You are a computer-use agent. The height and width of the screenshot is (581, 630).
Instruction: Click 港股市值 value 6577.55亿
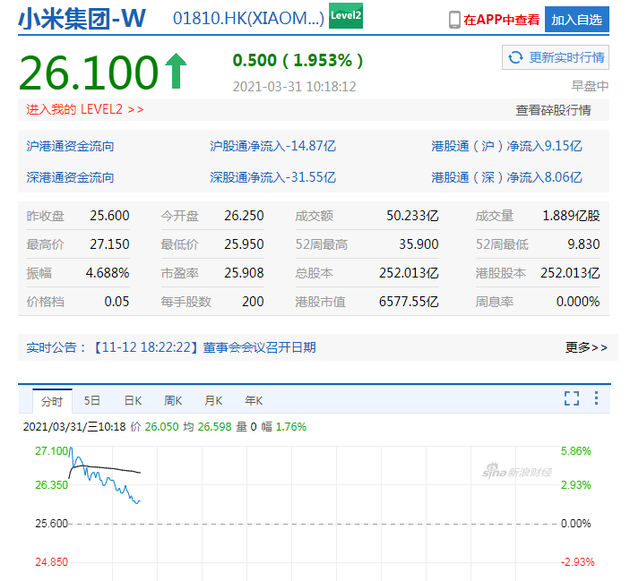click(x=409, y=301)
